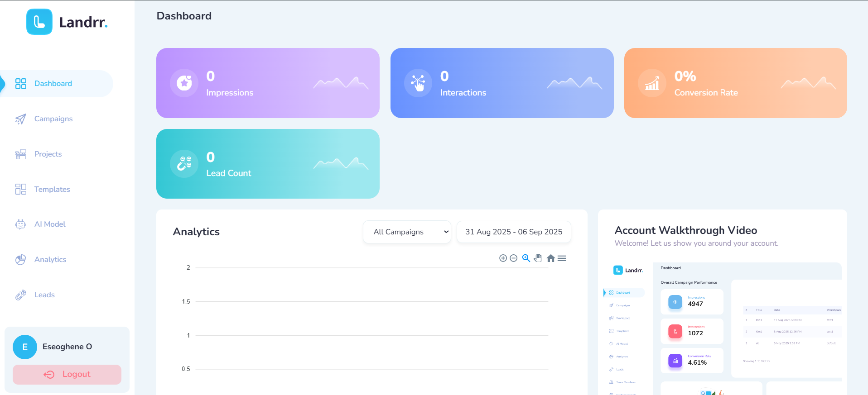The image size is (868, 395).
Task: Click the Leads magnet icon
Action: [21, 295]
